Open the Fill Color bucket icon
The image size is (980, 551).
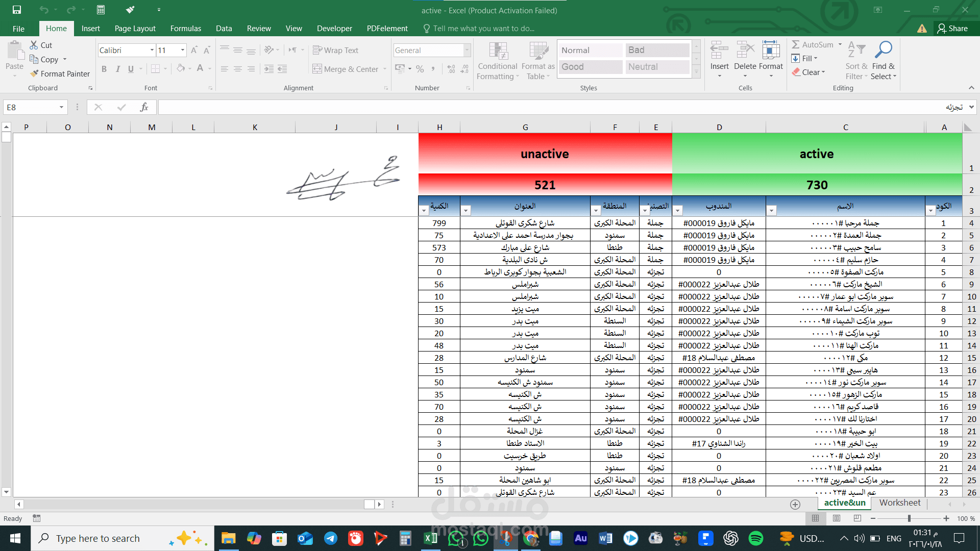click(x=180, y=69)
